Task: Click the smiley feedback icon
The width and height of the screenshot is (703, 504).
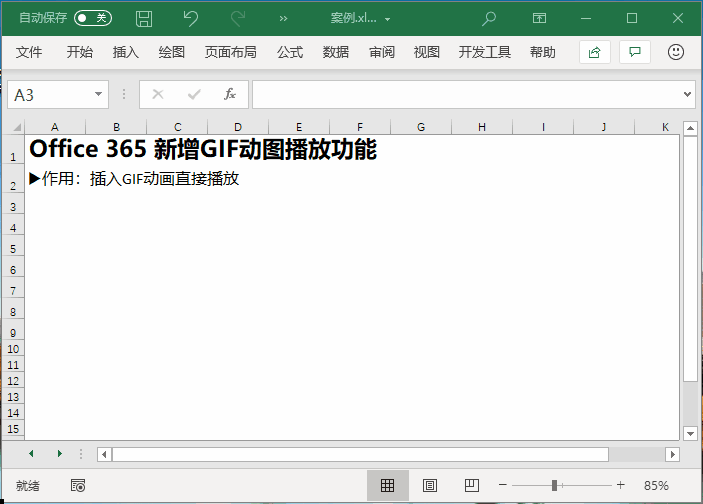Action: (x=676, y=52)
